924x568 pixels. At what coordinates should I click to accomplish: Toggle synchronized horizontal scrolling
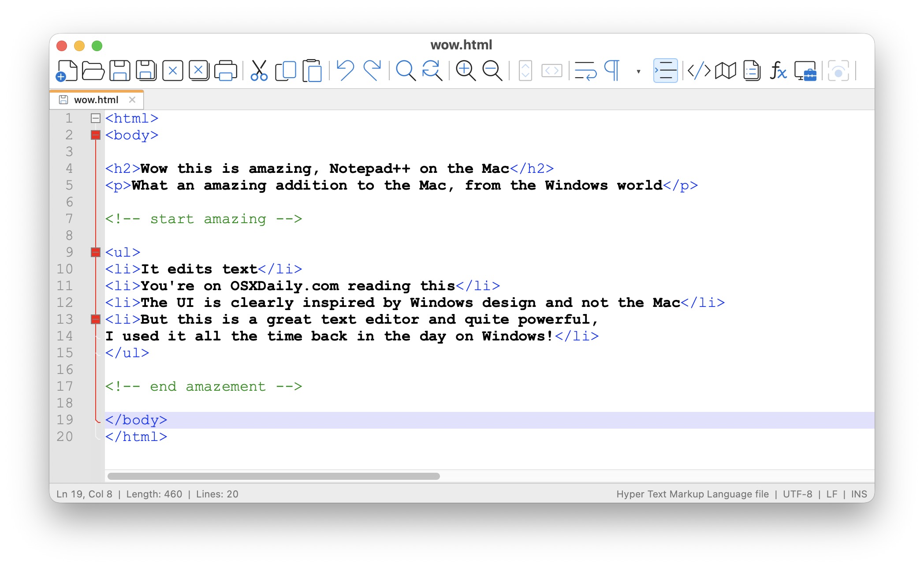[551, 71]
